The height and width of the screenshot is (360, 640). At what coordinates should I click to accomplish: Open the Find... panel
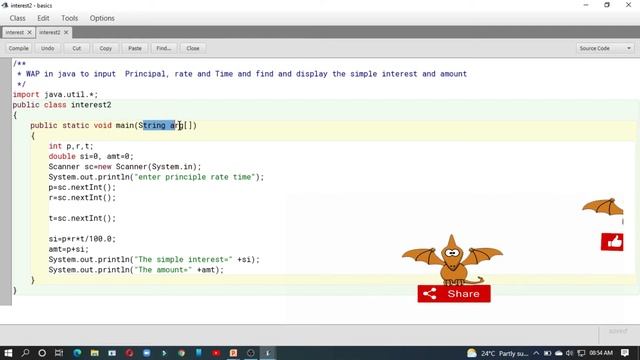coord(164,48)
